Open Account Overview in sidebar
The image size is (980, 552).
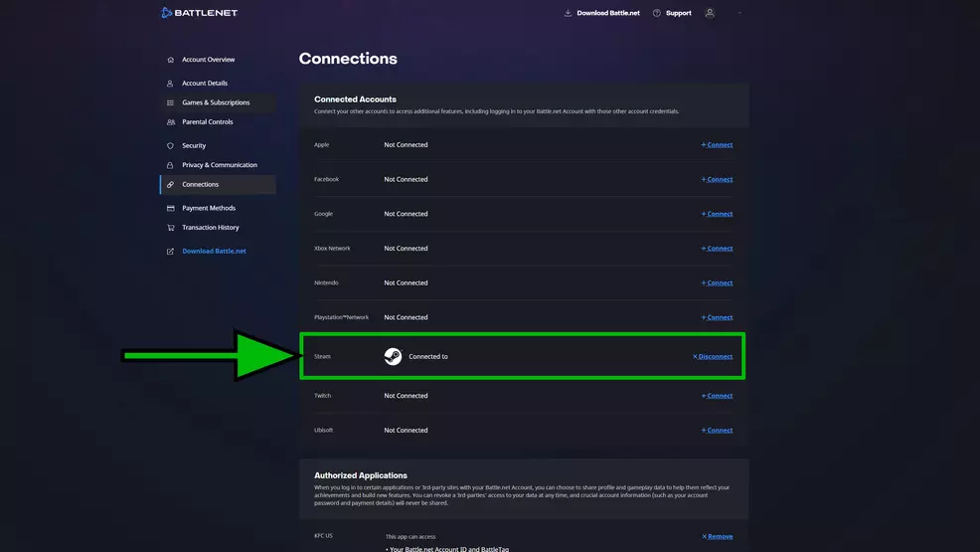pyautogui.click(x=208, y=60)
